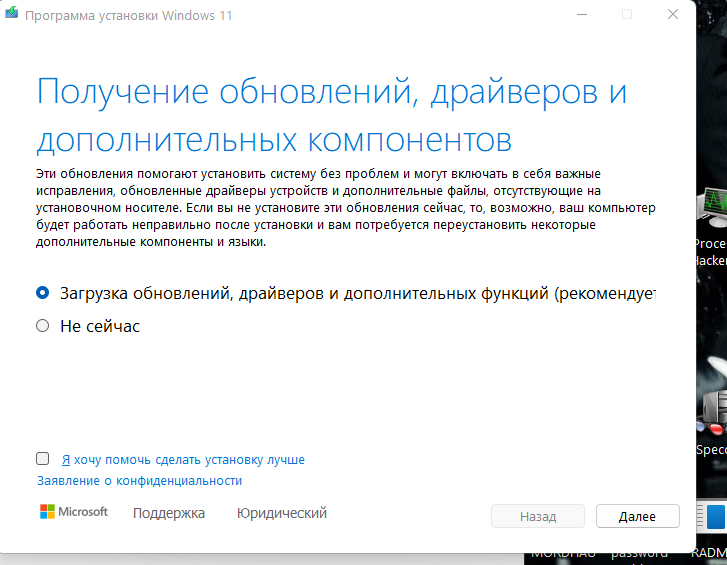Open the 'Юридический' link

(x=282, y=513)
